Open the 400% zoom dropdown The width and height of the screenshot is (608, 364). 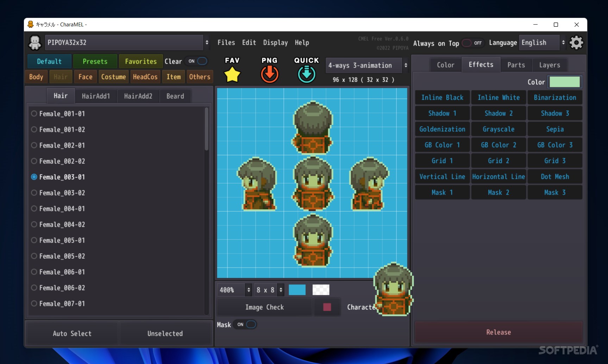click(234, 290)
